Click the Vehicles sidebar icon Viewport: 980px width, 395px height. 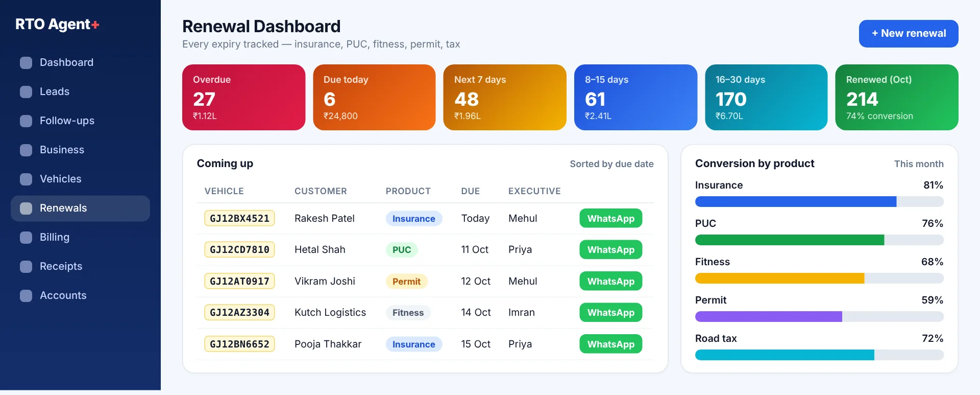coord(26,179)
